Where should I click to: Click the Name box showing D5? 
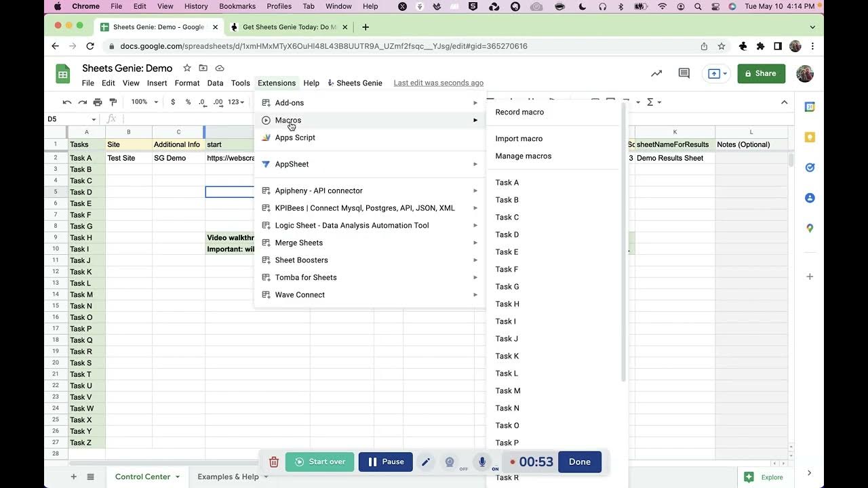tap(71, 119)
